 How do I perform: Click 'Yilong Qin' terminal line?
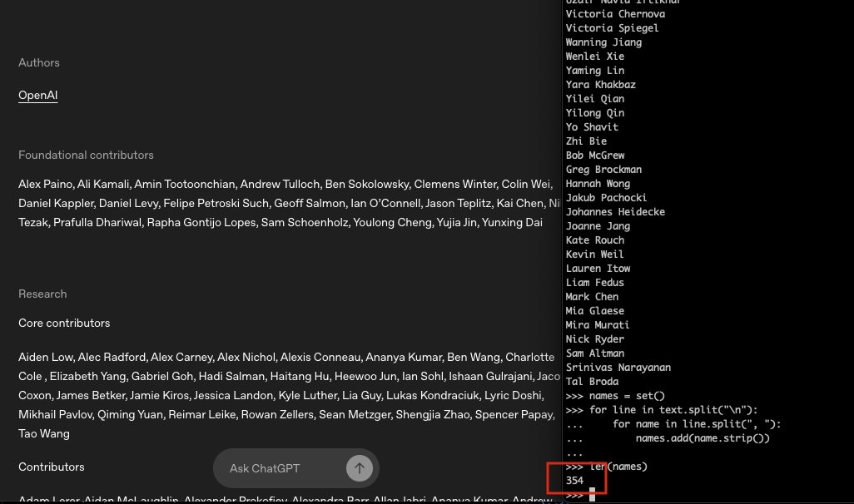point(595,113)
